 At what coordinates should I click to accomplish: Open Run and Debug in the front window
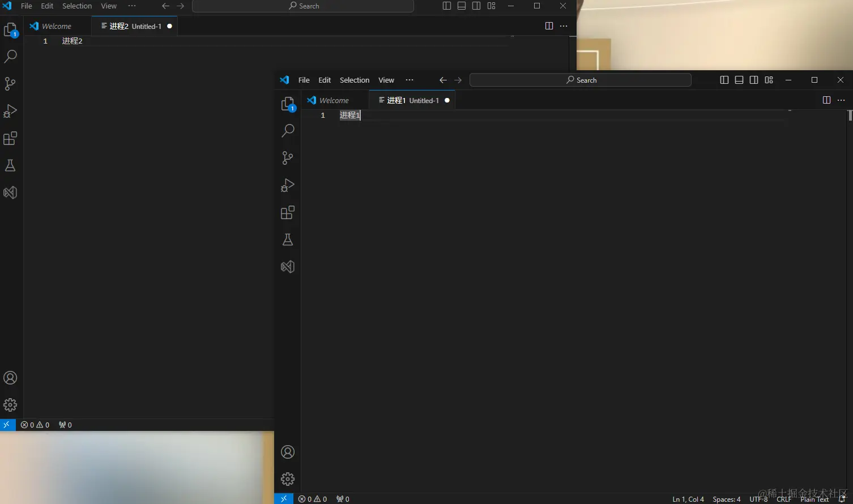click(288, 185)
